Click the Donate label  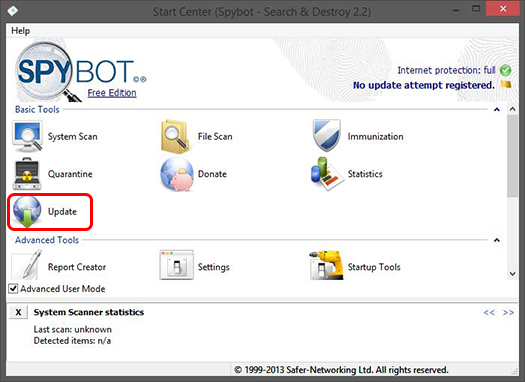(x=212, y=174)
